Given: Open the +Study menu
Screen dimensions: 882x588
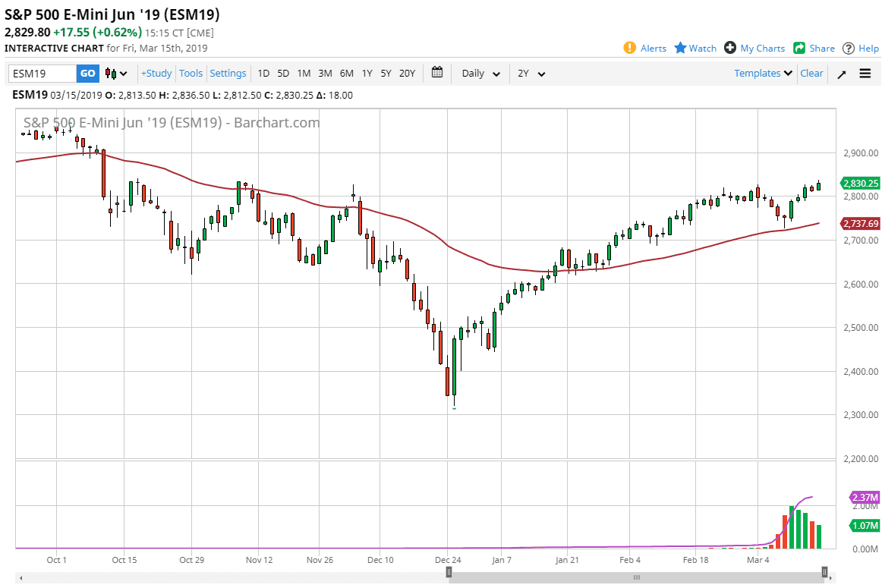Looking at the screenshot, I should coord(156,73).
